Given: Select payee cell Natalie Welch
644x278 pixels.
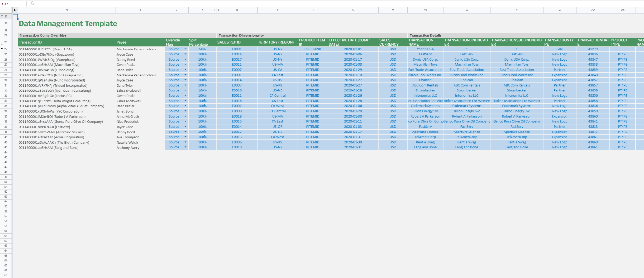Looking at the screenshot, I should click(140, 142).
